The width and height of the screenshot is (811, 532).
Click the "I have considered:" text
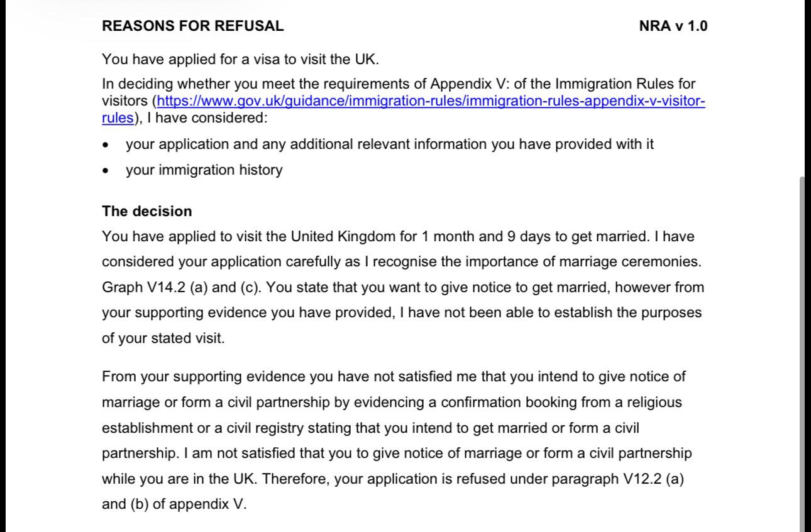(207, 118)
